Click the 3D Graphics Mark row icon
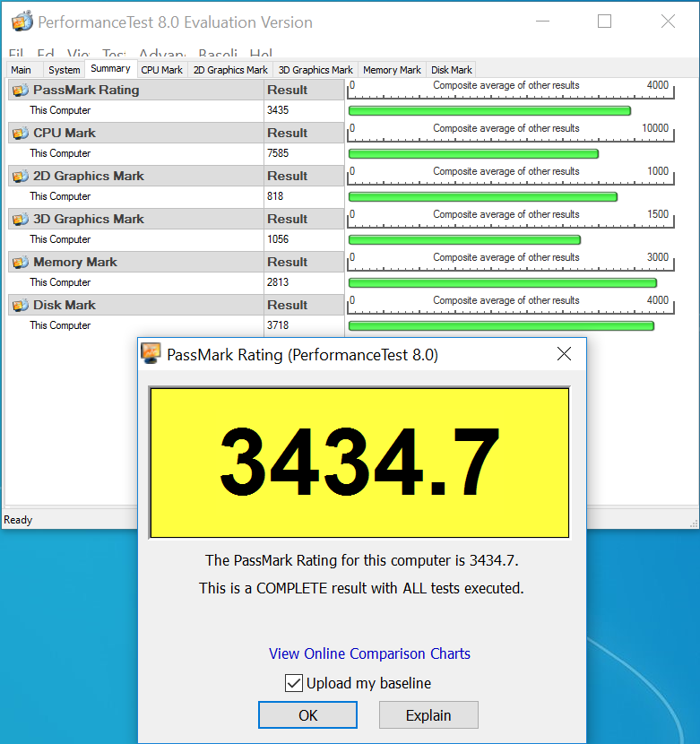Viewport: 700px width, 744px height. pos(21,220)
